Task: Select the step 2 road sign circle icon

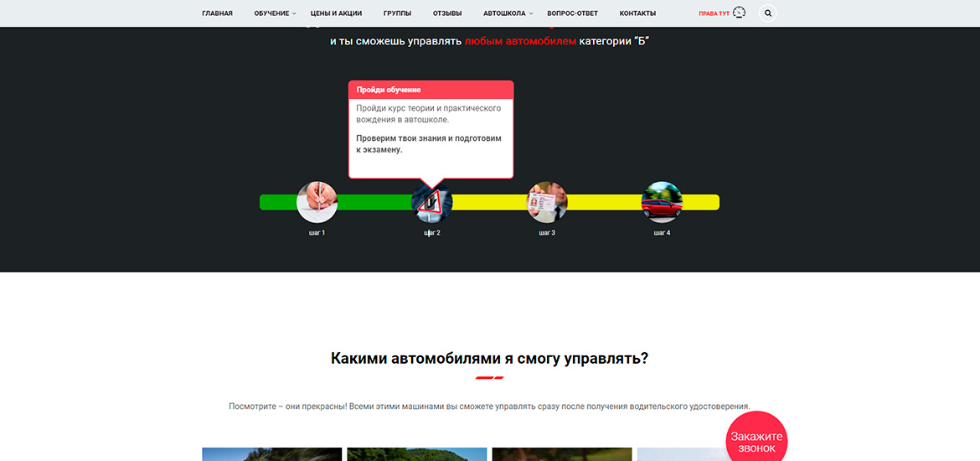Action: pos(431,203)
